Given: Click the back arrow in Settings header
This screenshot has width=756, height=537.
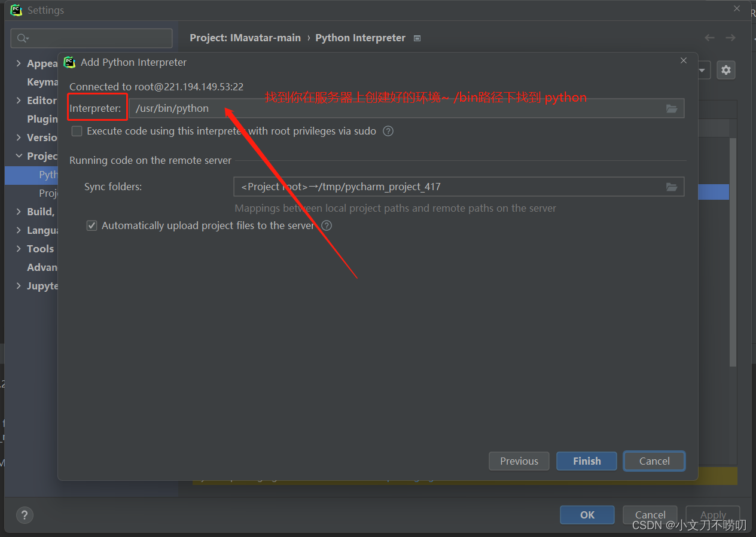Looking at the screenshot, I should pos(709,38).
